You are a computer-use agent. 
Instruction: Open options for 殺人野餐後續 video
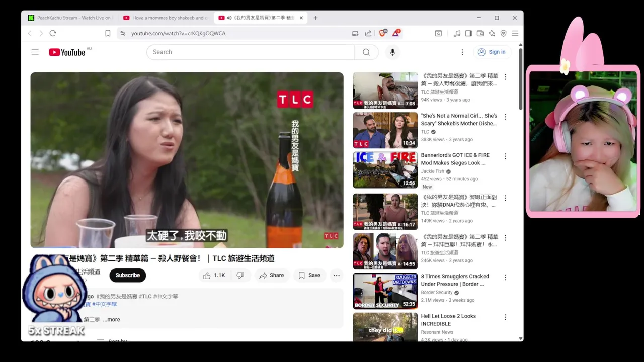(x=505, y=77)
